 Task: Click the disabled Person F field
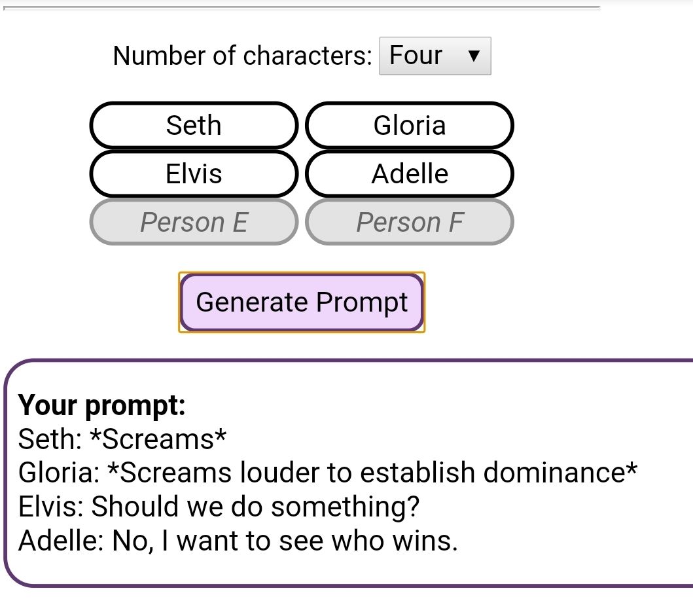pyautogui.click(x=410, y=223)
